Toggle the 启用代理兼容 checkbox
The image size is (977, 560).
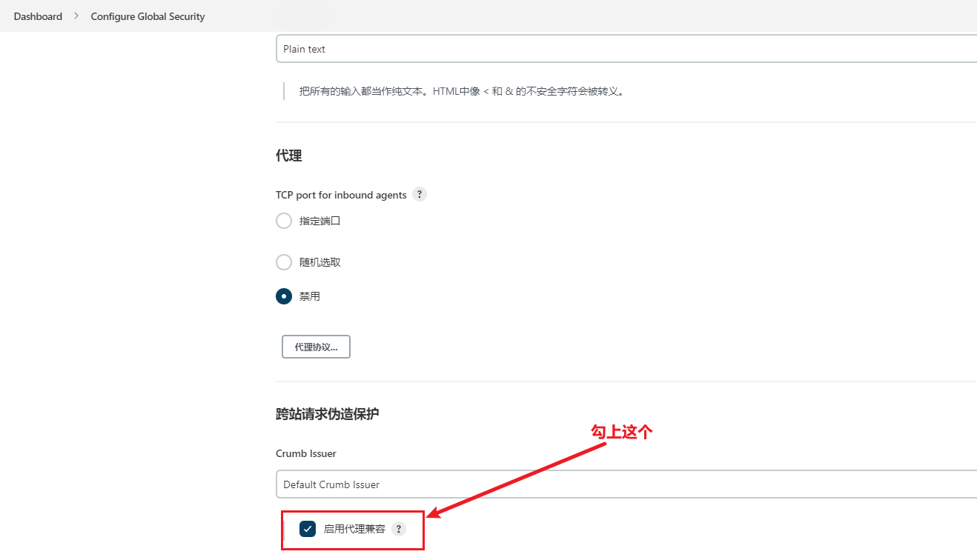pos(308,529)
